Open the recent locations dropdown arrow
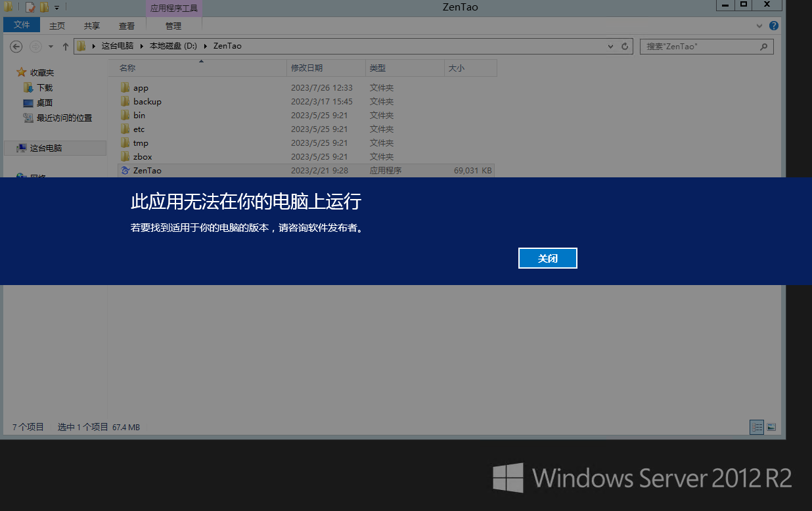Screen dimensions: 812x511 (x=51, y=47)
